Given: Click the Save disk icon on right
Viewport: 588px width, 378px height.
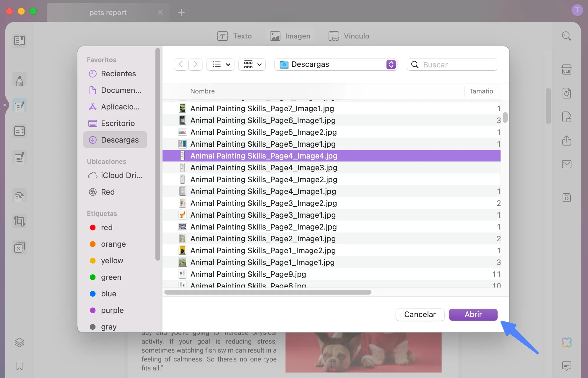Looking at the screenshot, I should 566,197.
